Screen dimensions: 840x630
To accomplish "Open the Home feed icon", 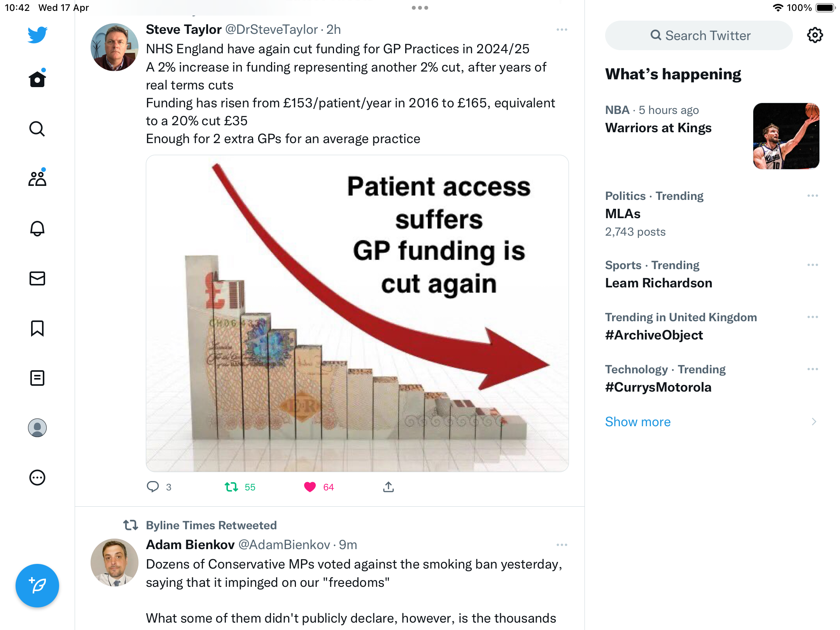I will tap(37, 79).
